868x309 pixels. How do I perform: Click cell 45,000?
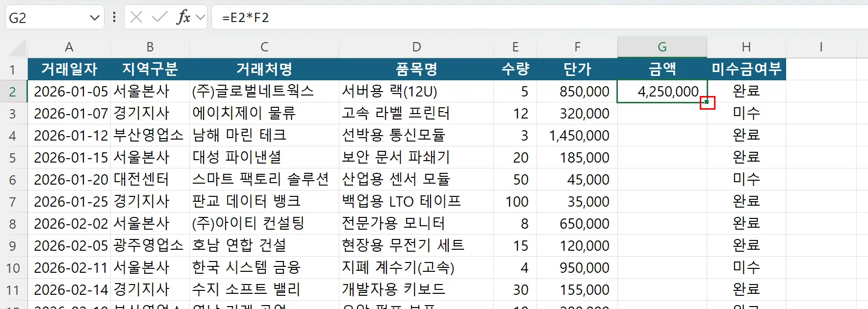coord(577,180)
